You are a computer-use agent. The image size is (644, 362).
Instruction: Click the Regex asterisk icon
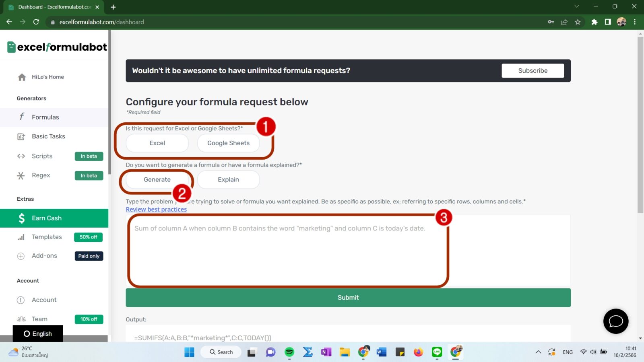click(21, 176)
